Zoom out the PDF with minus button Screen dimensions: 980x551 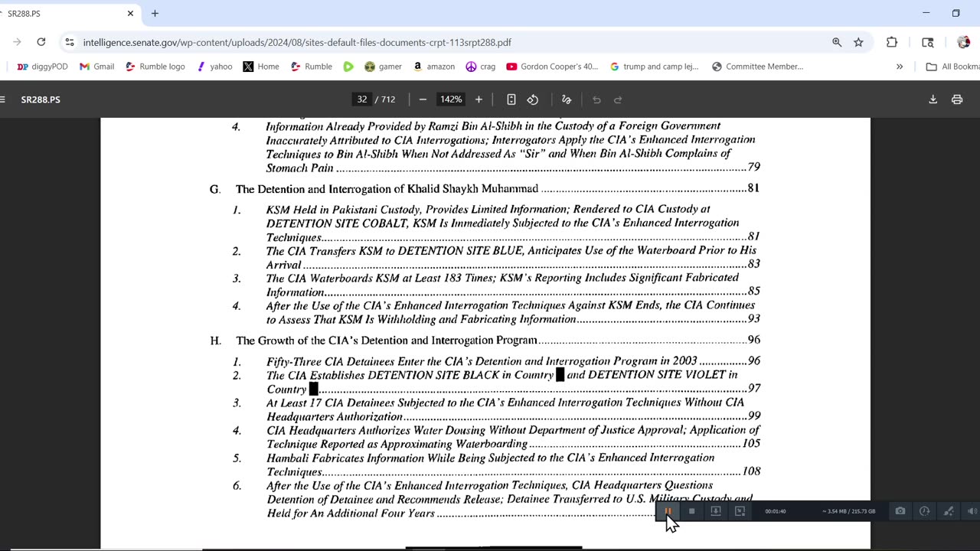423,99
